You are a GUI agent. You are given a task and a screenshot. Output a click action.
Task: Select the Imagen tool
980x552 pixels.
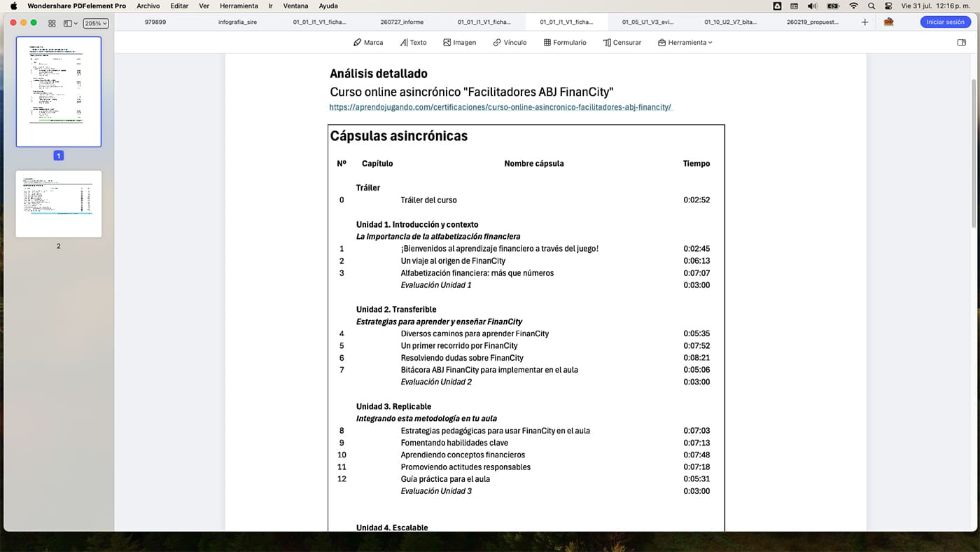pos(459,43)
